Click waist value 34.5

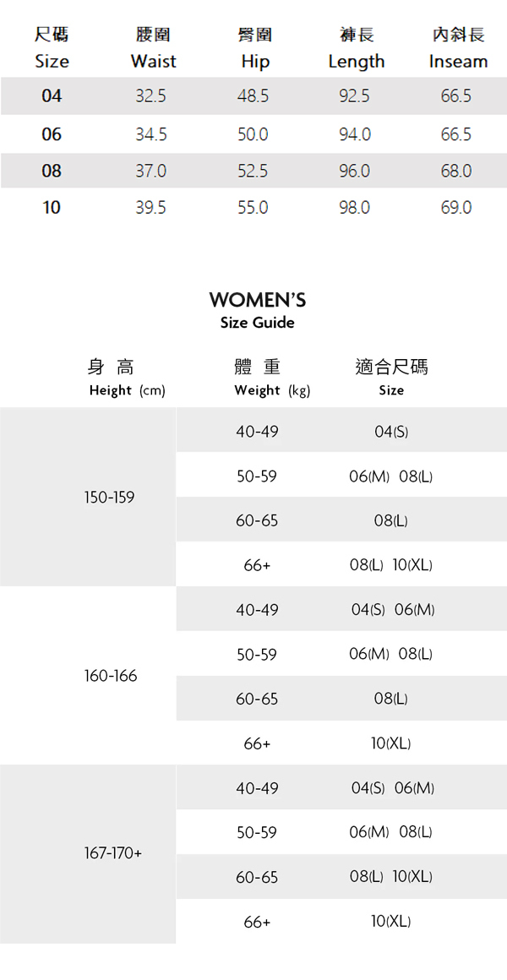[151, 134]
